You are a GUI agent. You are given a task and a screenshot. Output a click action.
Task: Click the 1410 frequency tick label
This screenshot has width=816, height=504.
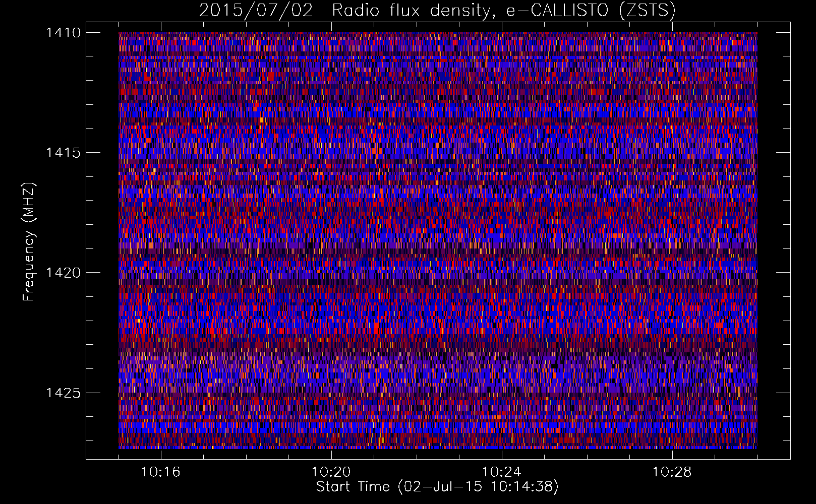coord(63,33)
